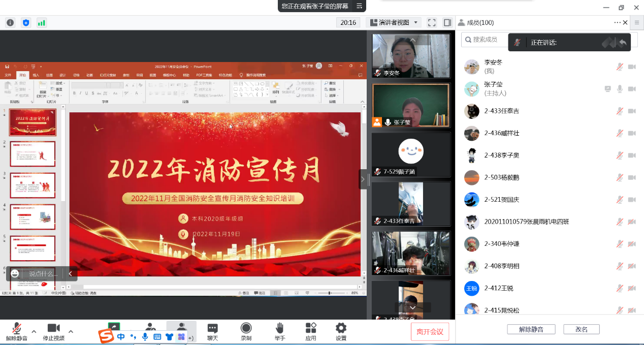Open the speaker view layout dropdown
This screenshot has height=345, width=644.
pos(394,22)
